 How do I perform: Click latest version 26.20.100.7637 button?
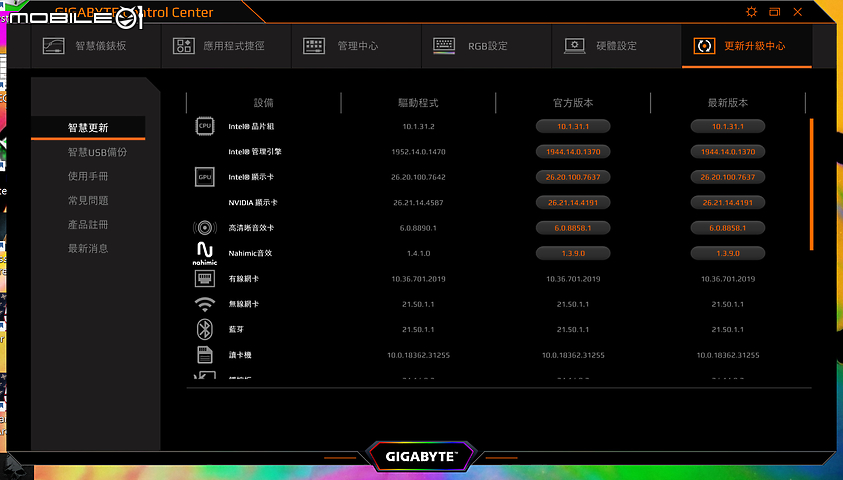[728, 177]
